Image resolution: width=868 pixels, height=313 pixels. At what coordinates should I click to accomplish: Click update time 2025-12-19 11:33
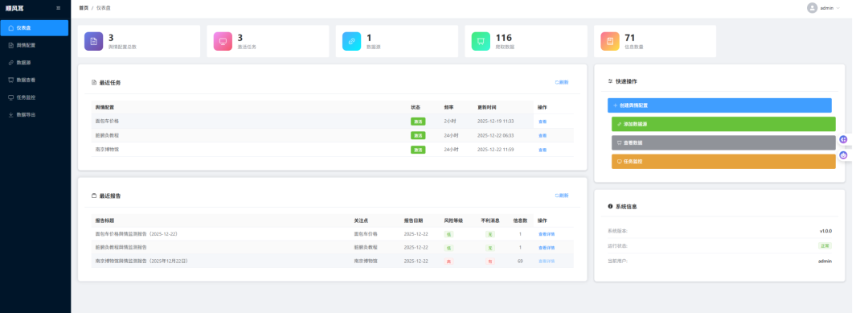coord(496,121)
